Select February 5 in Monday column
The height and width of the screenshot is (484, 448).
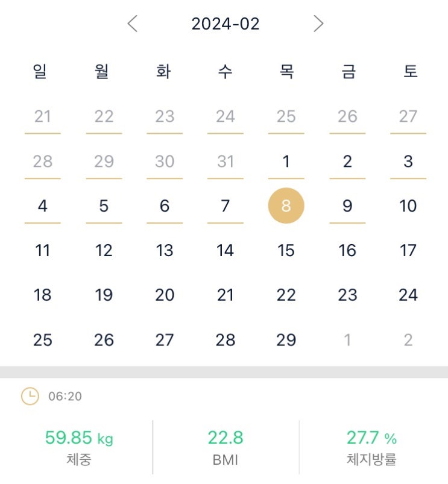[104, 206]
